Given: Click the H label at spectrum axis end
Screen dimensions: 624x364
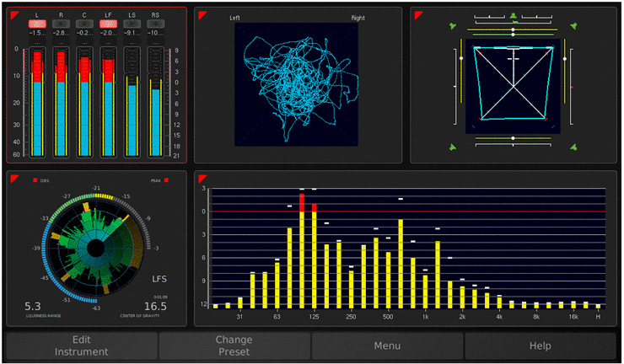Looking at the screenshot, I should pyautogui.click(x=598, y=317).
